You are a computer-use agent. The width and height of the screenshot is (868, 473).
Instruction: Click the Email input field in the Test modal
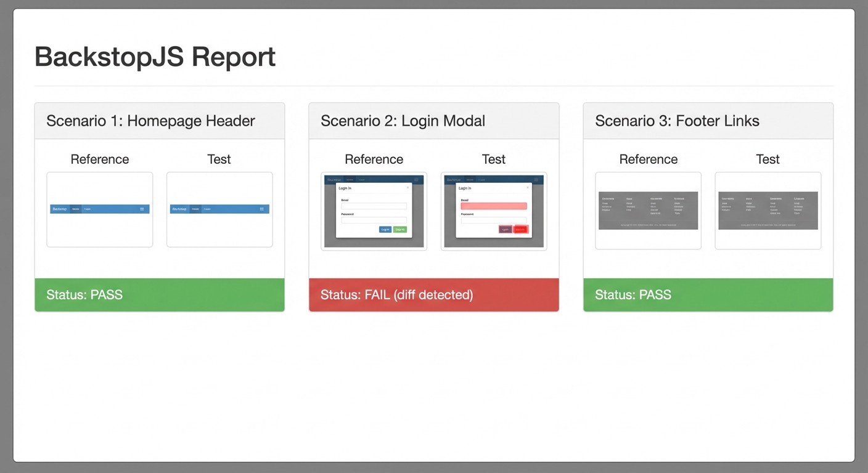(x=494, y=206)
